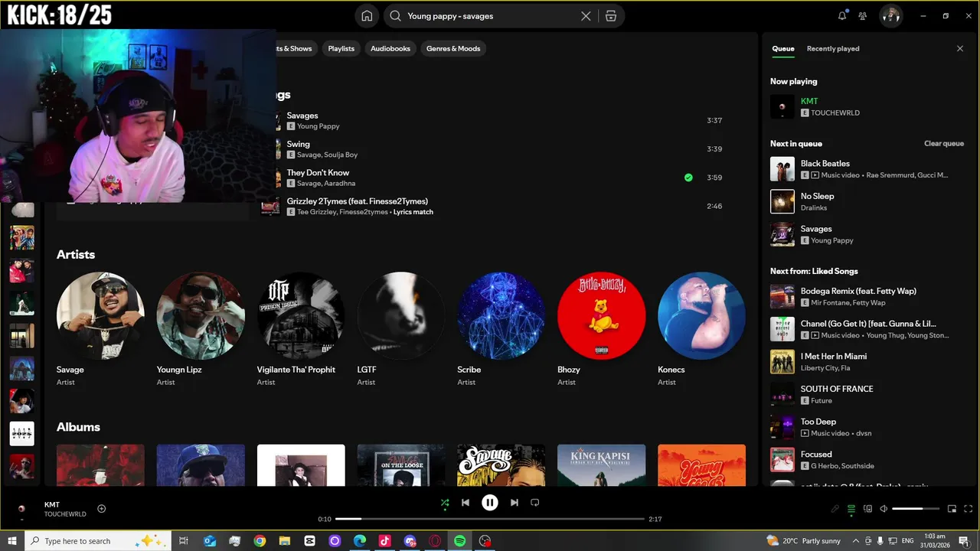The height and width of the screenshot is (551, 980).
Task: Show hidden system tray icons chevron
Action: (x=856, y=541)
